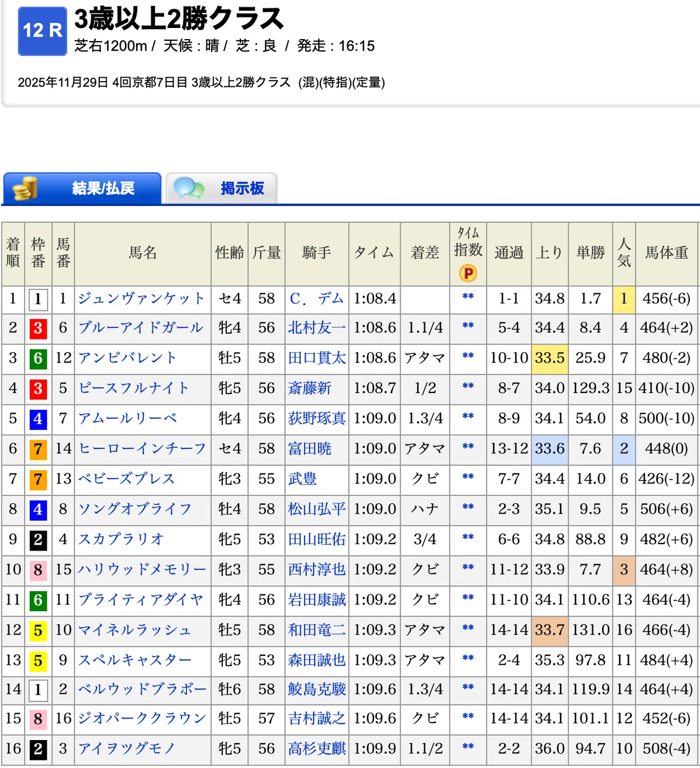
Task: Click the highlighted 33.5 上り cell
Action: (549, 358)
